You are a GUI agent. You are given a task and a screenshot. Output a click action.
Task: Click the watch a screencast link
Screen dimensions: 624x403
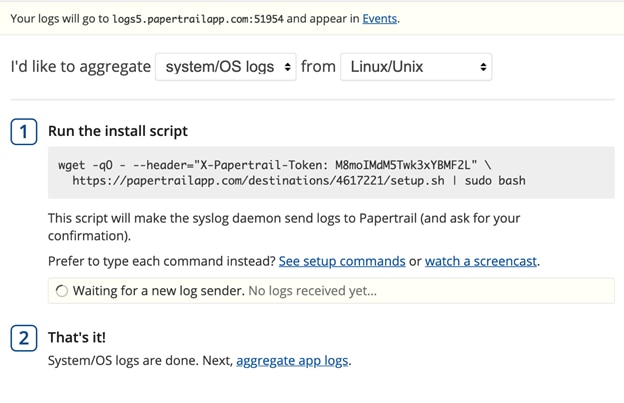tap(481, 261)
